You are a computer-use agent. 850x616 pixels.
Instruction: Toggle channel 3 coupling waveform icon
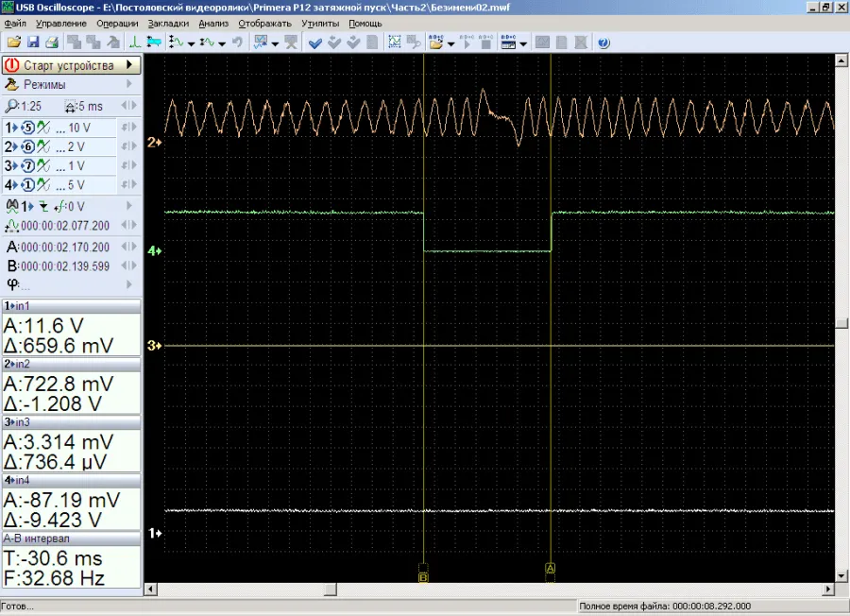click(43, 166)
